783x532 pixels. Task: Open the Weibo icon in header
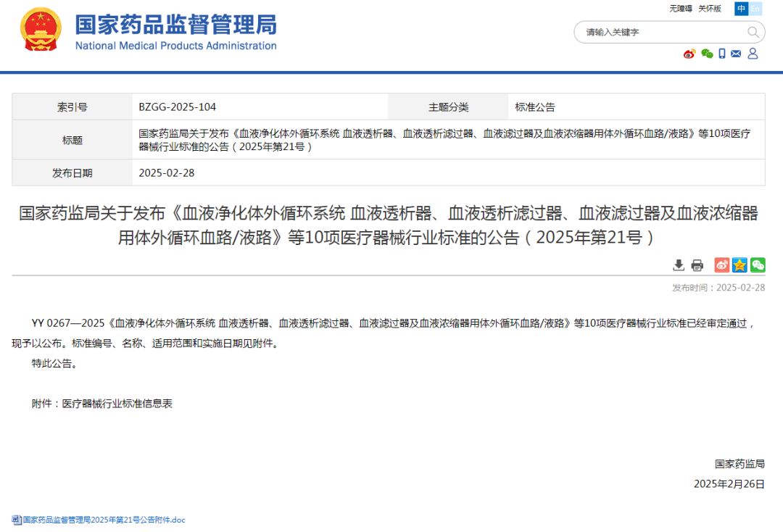pos(689,54)
